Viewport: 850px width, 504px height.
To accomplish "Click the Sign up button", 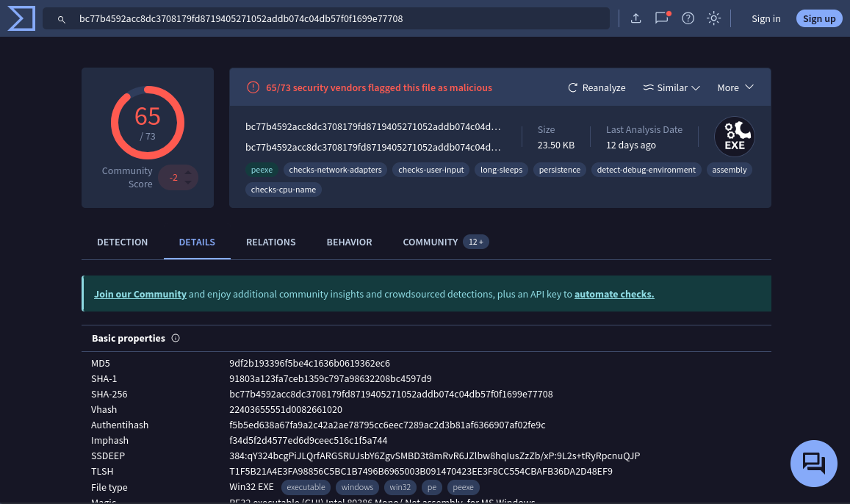I will tap(819, 18).
